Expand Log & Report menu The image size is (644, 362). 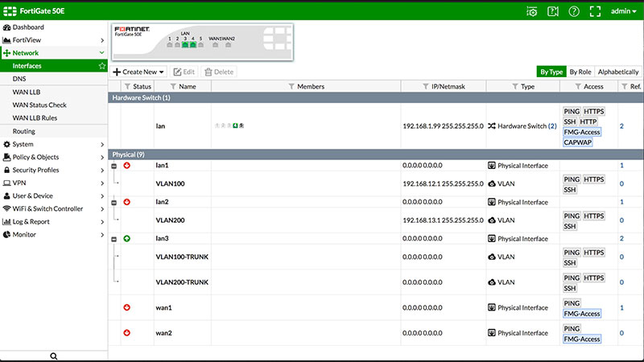pos(53,222)
